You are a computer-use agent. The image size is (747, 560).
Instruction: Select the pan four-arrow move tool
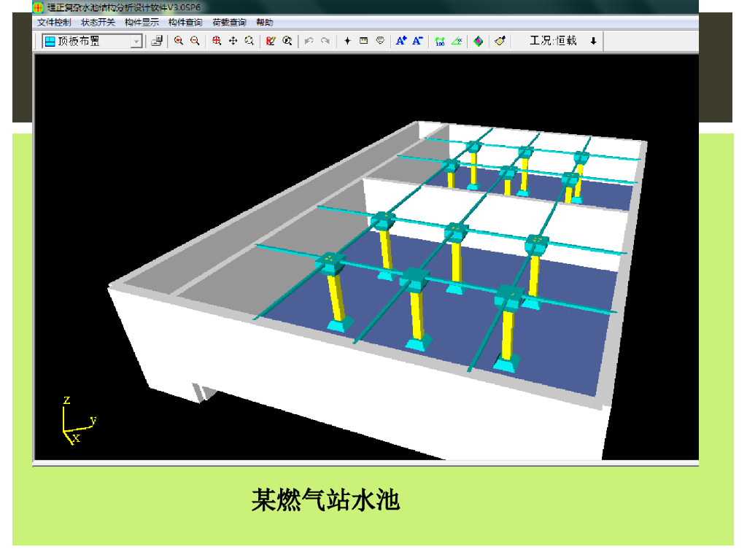click(x=233, y=41)
